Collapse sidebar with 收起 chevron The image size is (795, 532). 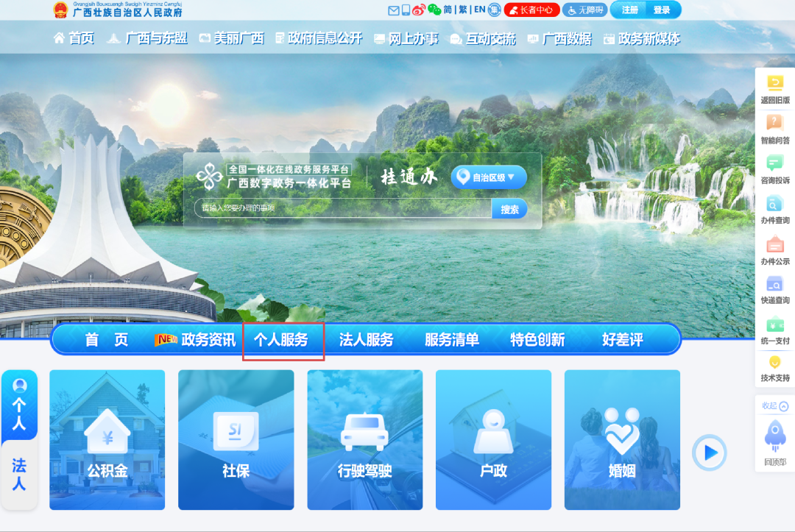[775, 406]
